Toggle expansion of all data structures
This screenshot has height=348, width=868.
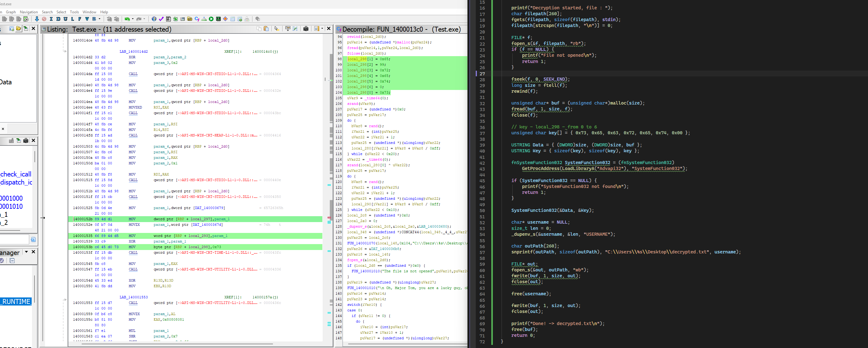tap(288, 29)
